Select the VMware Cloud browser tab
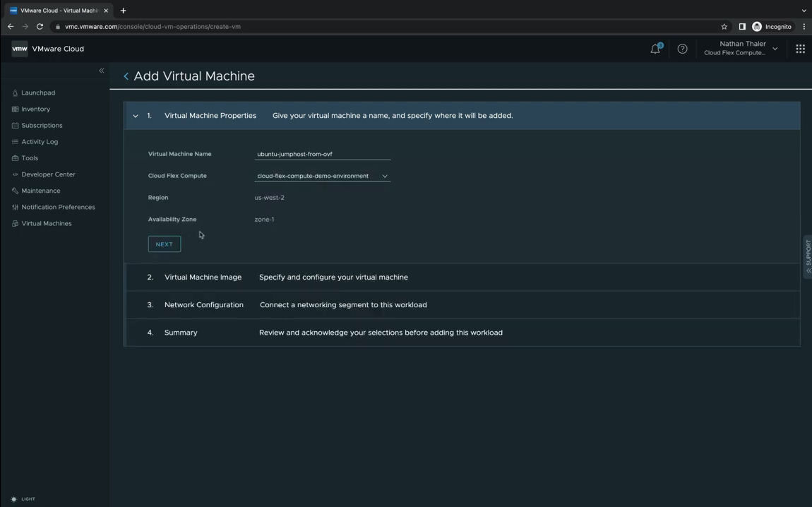The height and width of the screenshot is (507, 812). pos(59,11)
